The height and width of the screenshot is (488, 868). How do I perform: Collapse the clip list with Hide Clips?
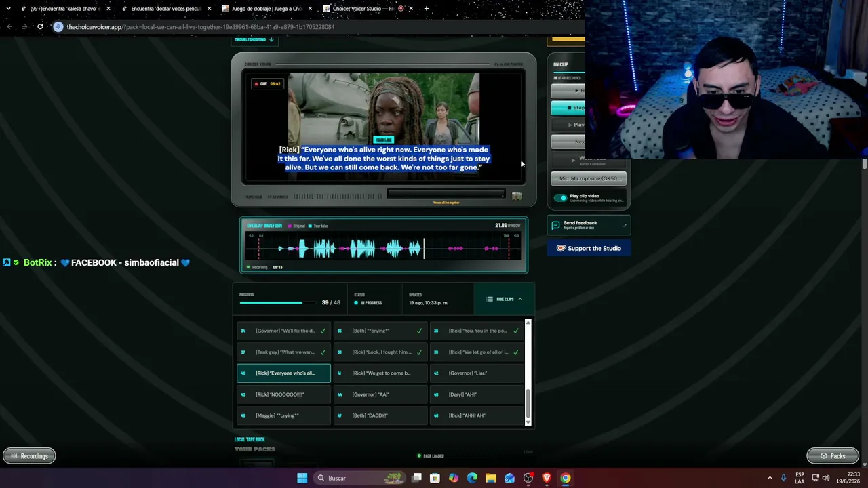coord(505,299)
